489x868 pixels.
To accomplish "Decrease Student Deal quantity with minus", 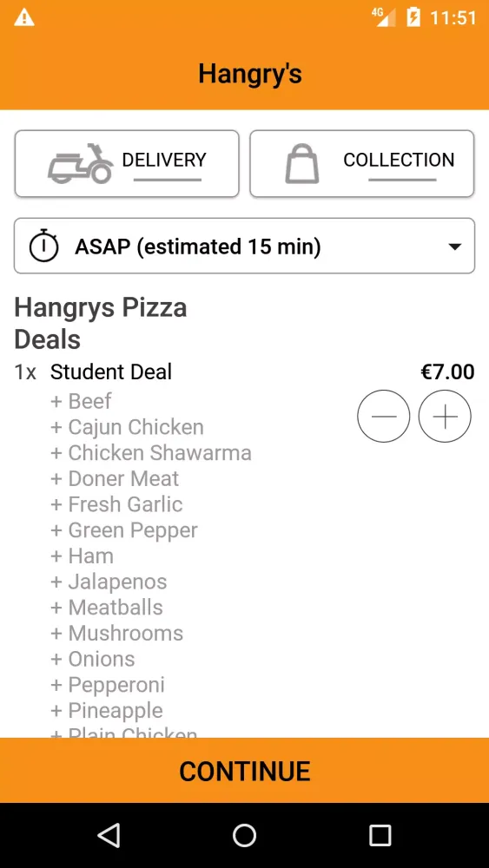I will tap(384, 417).
